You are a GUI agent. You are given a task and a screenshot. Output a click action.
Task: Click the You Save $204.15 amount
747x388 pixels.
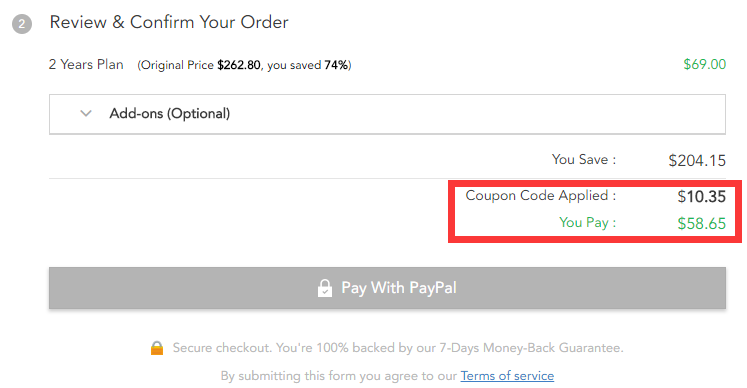[x=697, y=161]
